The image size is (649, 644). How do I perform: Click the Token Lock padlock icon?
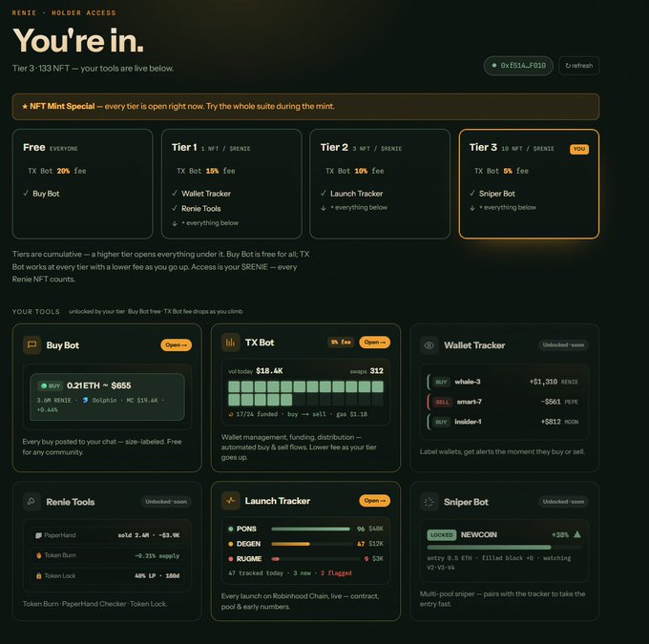click(x=38, y=575)
